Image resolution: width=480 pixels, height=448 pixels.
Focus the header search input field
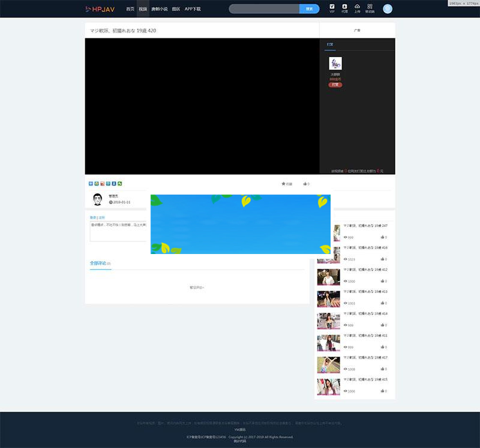264,9
